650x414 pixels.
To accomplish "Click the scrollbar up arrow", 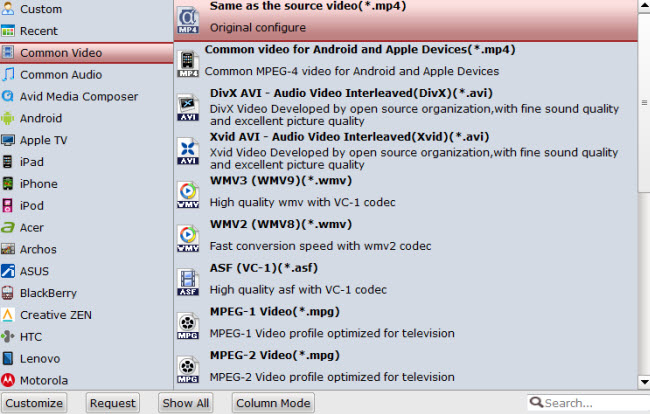I will click(x=644, y=6).
